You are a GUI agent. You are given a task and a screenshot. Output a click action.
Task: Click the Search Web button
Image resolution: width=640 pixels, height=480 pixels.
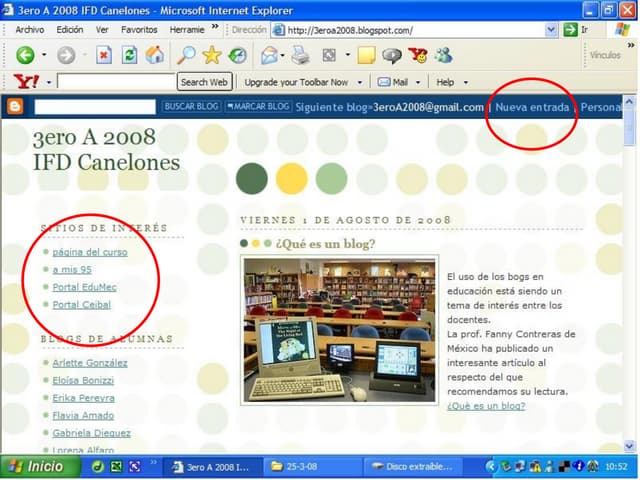[x=204, y=82]
